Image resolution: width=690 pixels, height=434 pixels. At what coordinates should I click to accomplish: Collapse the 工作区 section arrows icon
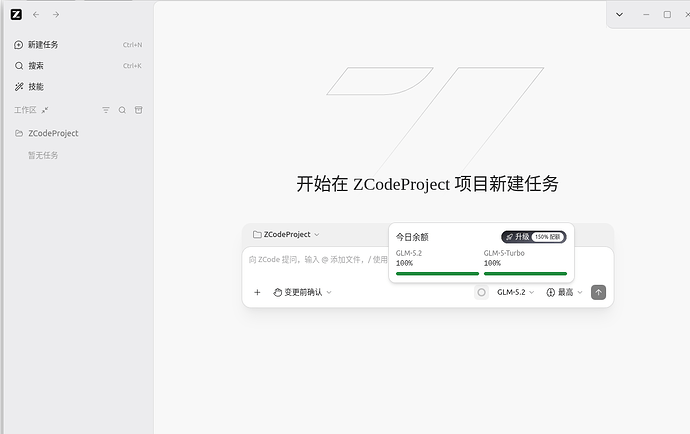click(45, 110)
